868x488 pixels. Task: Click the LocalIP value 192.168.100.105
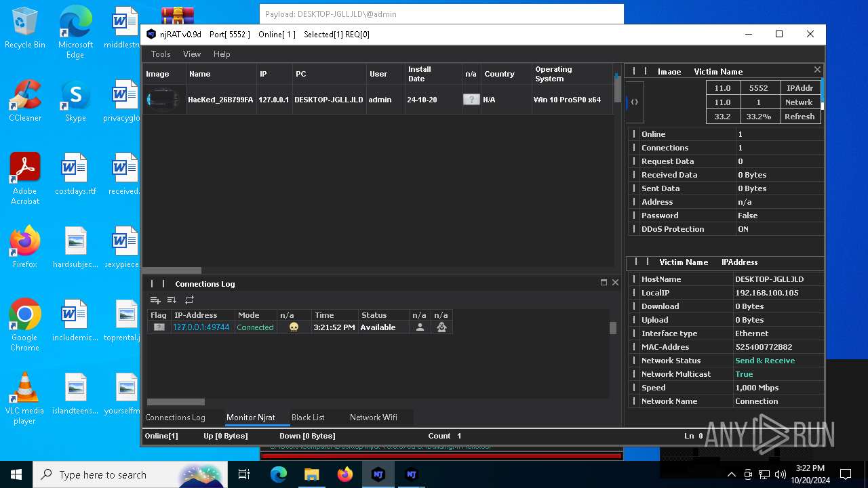[767, 293]
